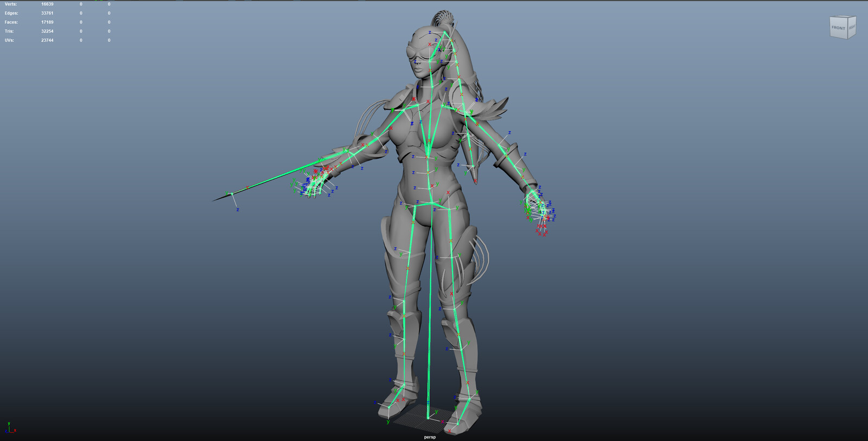Click the face count value 17189
Screen dimensions: 868x441
point(47,22)
